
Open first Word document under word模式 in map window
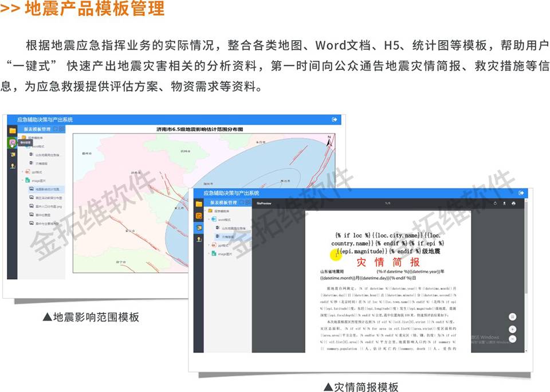tap(45, 155)
